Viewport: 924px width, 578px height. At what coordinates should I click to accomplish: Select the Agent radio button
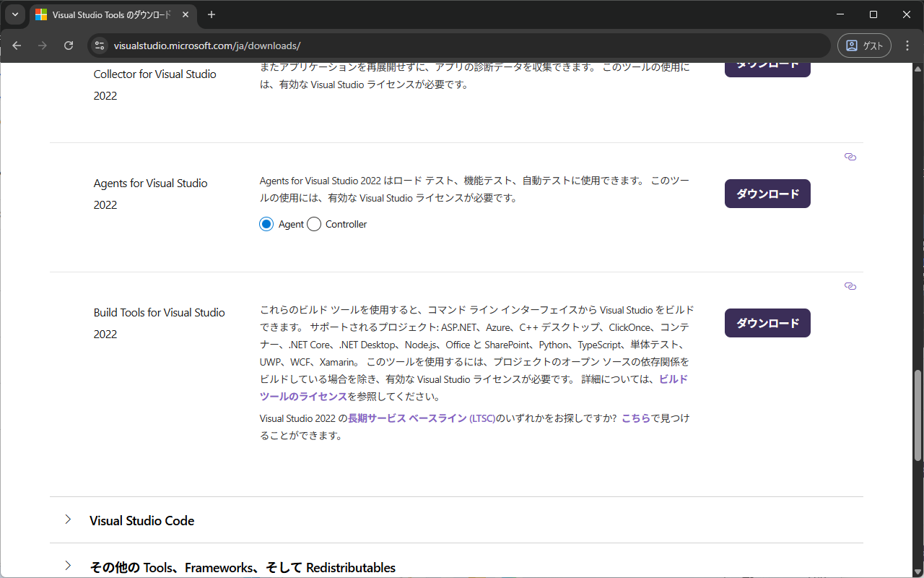(x=266, y=224)
